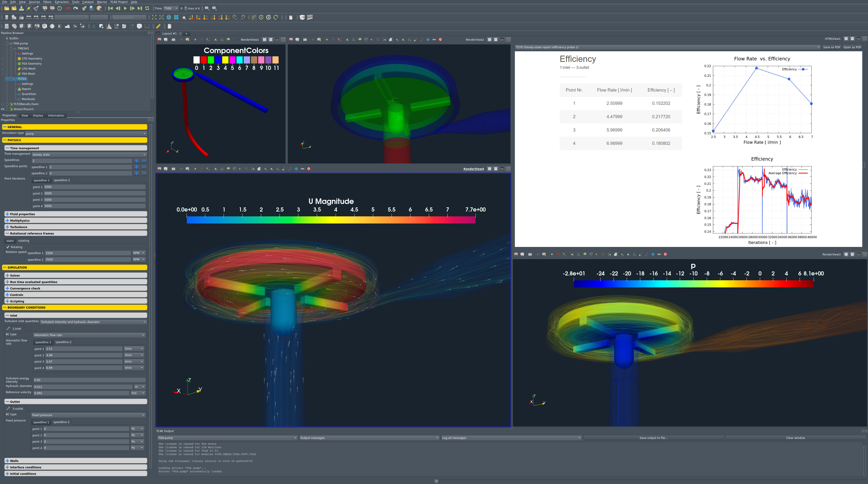This screenshot has height=484, width=868.
Task: Click Save as PDF button
Action: (832, 47)
